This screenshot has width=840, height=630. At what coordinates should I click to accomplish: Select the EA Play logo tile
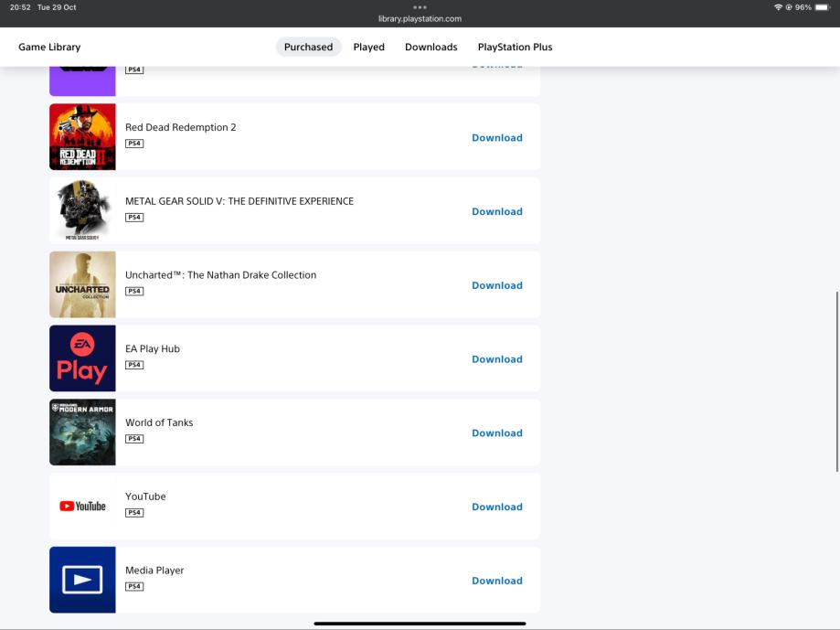[x=82, y=358]
